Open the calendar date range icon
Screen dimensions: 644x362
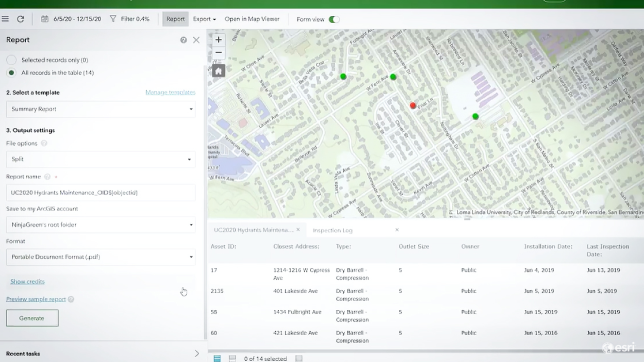[44, 19]
